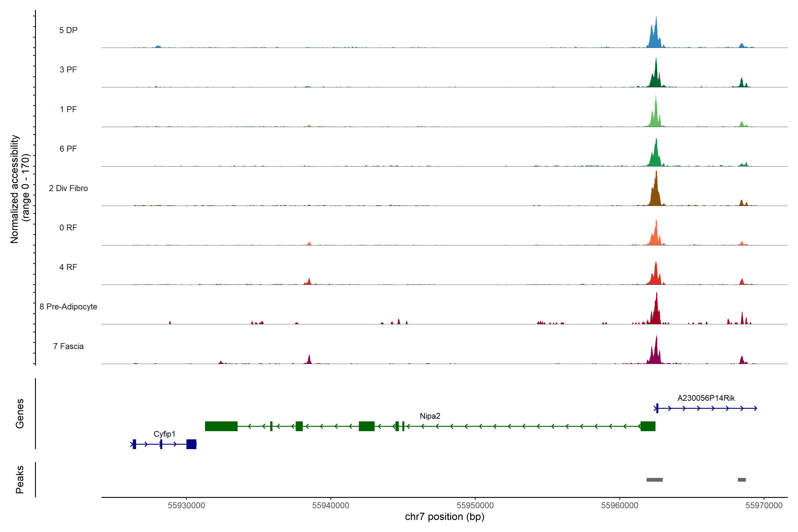Click the 55930000 axis tick label

[x=186, y=506]
